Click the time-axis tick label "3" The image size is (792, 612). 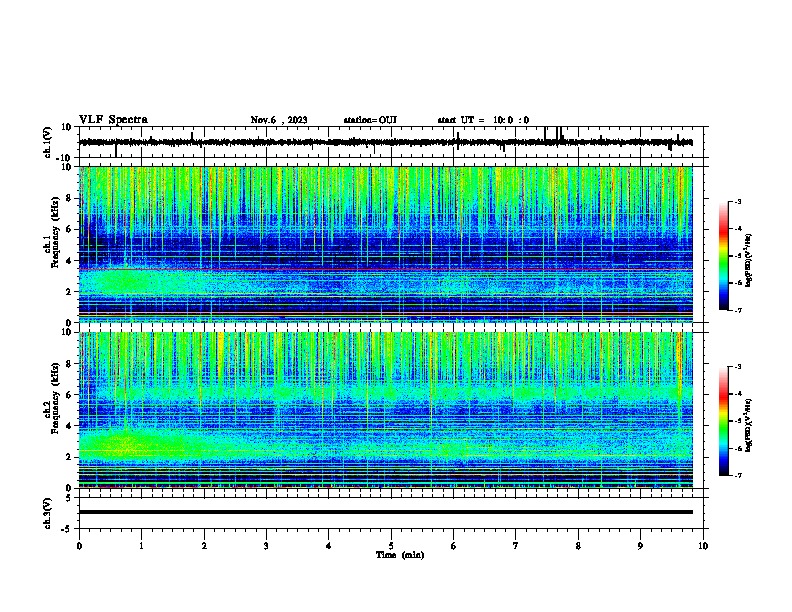click(x=266, y=546)
